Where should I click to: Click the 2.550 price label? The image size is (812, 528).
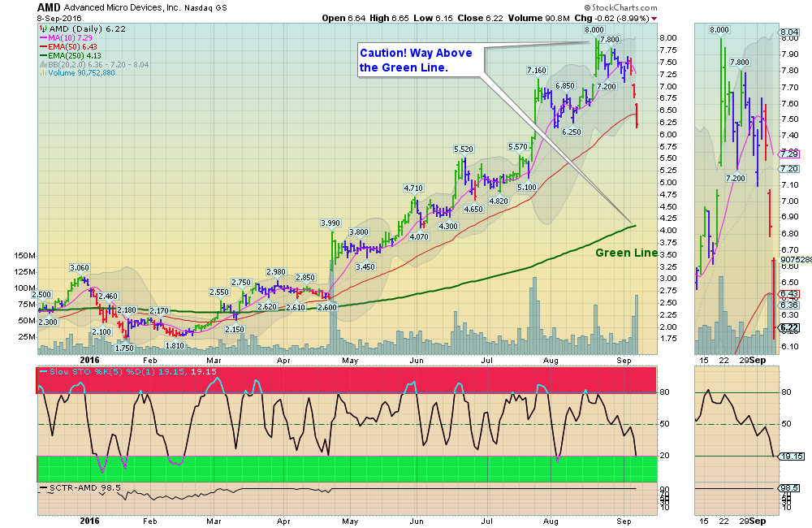[x=219, y=292]
